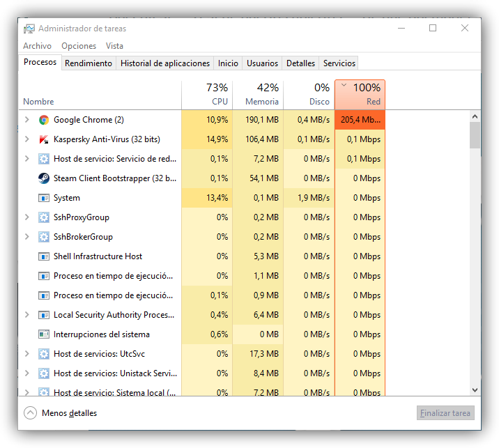Switch to the Rendimiento tab
This screenshot has width=499, height=448.
click(89, 63)
